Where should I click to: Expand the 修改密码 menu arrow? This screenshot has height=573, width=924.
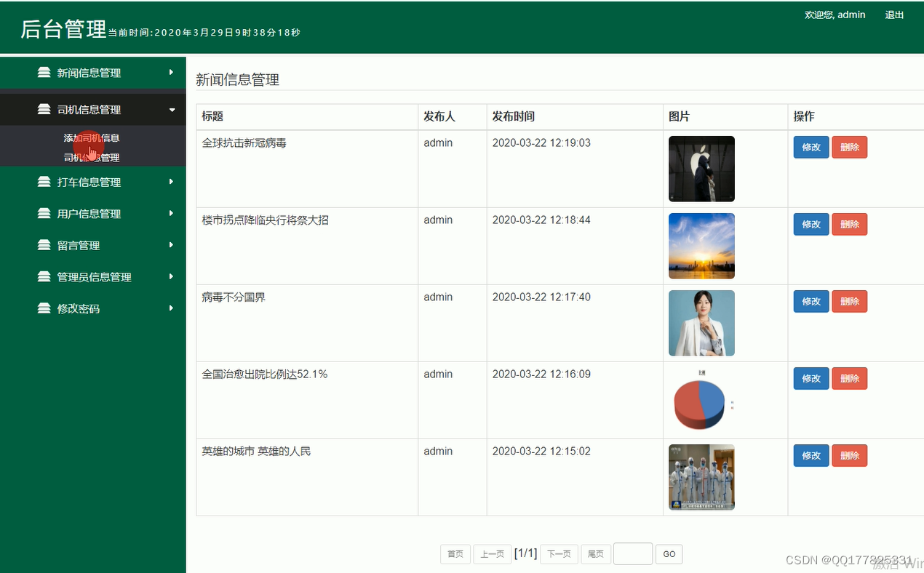pos(172,308)
